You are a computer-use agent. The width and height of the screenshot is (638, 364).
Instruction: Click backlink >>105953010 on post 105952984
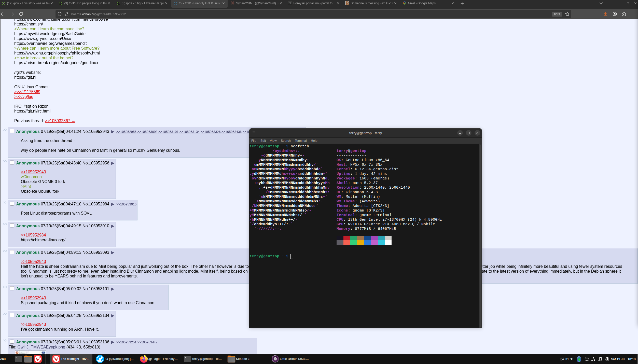tap(126, 204)
